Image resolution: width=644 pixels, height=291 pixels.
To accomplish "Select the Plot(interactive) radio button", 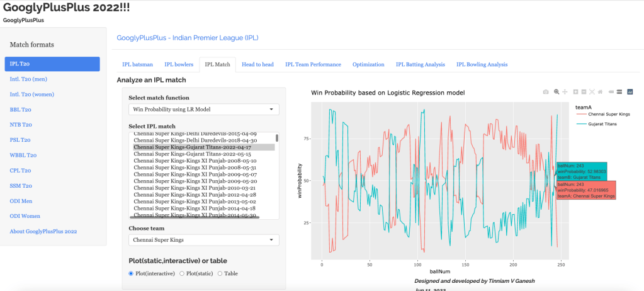I will coord(131,273).
